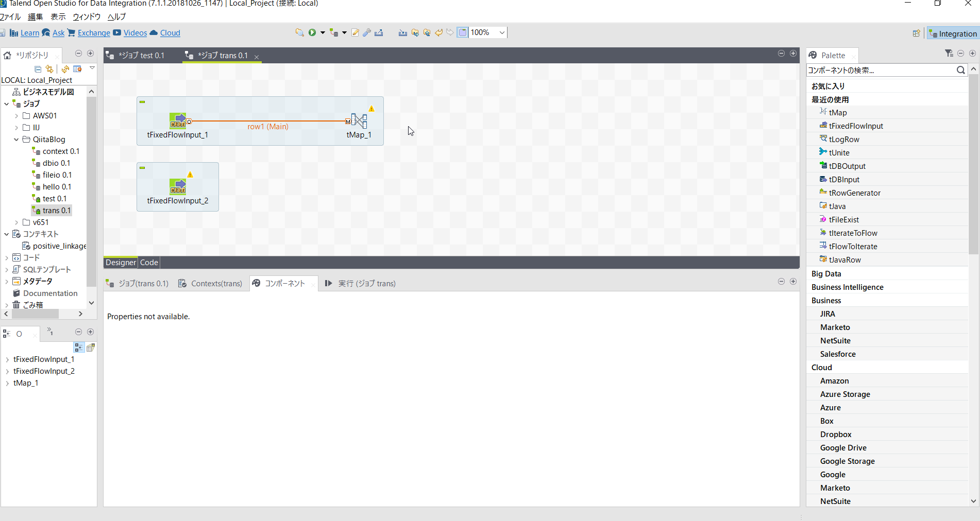980x521 pixels.
Task: Open the Exchange link
Action: pos(94,32)
